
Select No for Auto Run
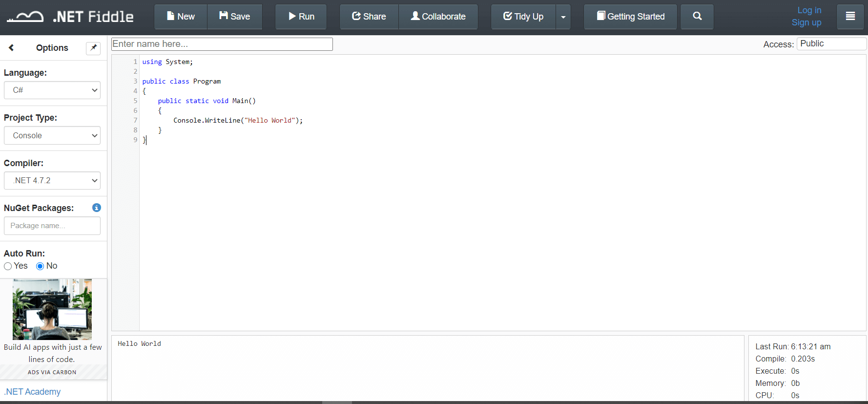coord(40,266)
